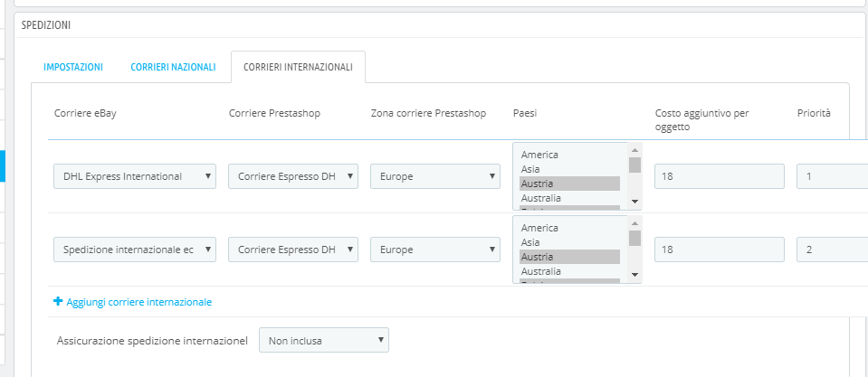Open the Impostazioni tab

click(73, 67)
